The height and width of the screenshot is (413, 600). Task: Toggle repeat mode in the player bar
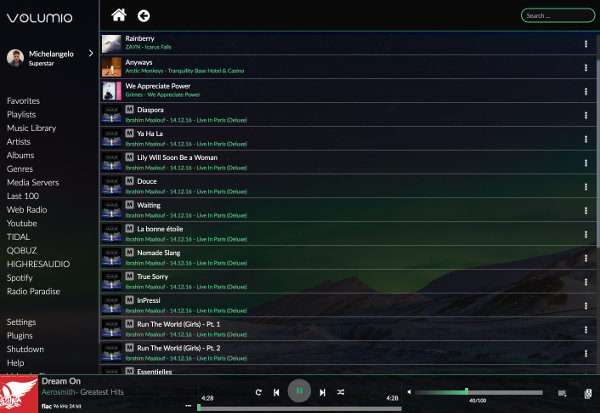(x=259, y=392)
